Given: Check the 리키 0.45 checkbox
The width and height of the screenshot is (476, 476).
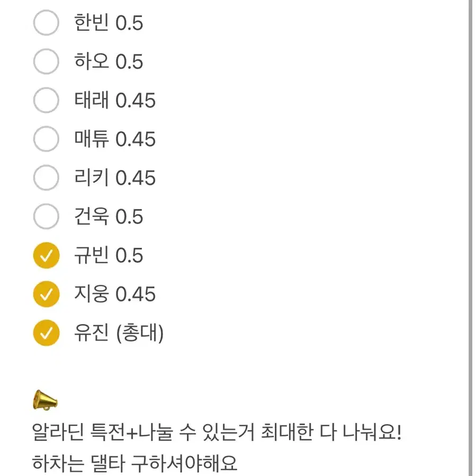Looking at the screenshot, I should pos(46,178).
